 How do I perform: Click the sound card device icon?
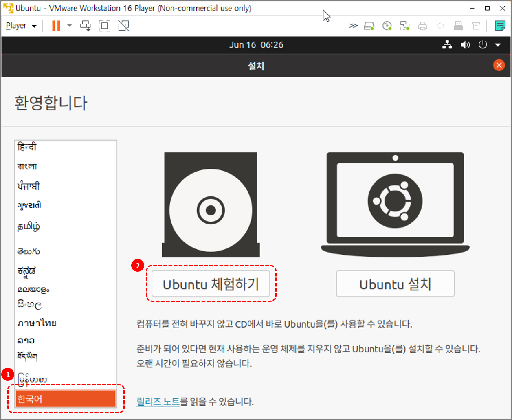(x=440, y=26)
